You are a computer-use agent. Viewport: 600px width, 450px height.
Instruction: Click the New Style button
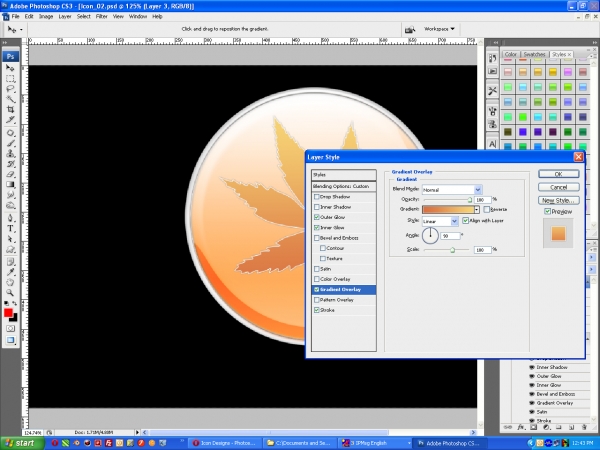click(x=559, y=200)
